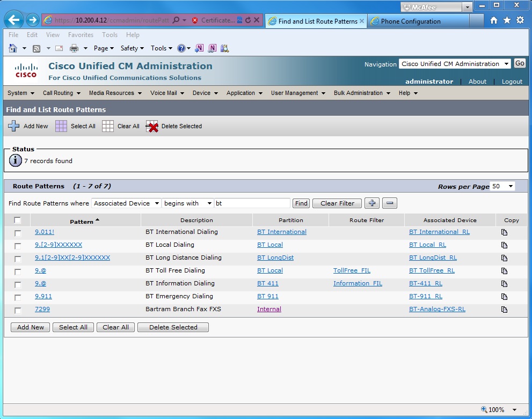Copy the 7299 Bartram Fax pattern

(x=505, y=310)
